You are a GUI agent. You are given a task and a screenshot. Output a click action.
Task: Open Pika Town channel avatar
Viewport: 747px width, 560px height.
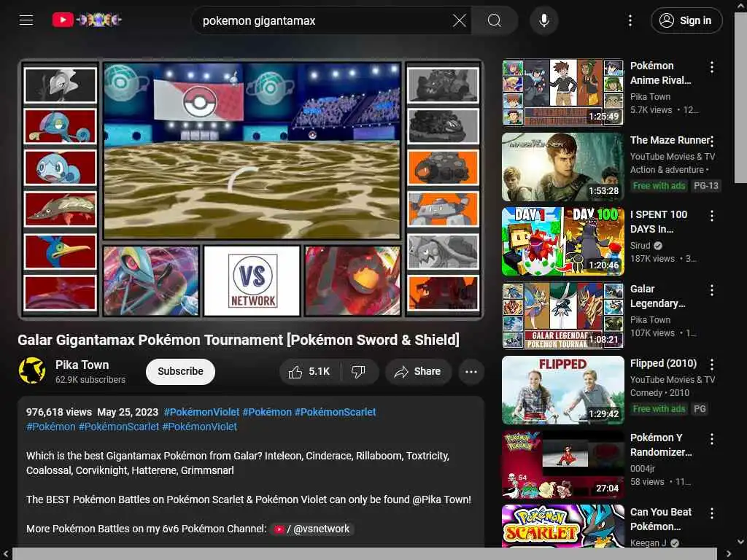pyautogui.click(x=32, y=370)
